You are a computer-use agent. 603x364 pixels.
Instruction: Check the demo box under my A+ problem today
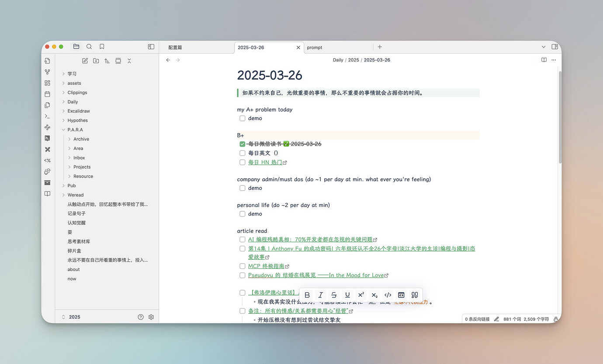pyautogui.click(x=243, y=118)
